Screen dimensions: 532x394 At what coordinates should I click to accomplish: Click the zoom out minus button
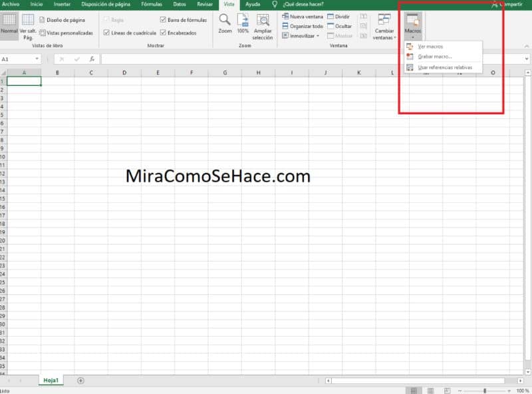tap(460, 391)
